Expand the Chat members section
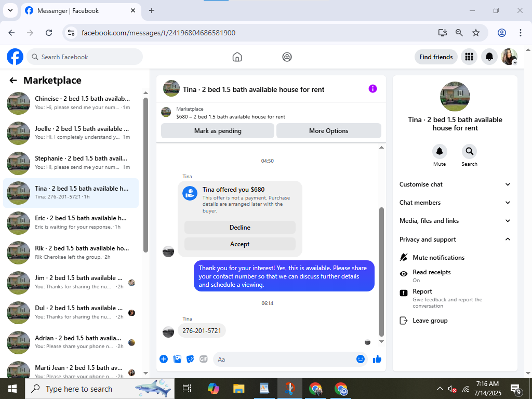532x399 pixels. [x=455, y=203]
